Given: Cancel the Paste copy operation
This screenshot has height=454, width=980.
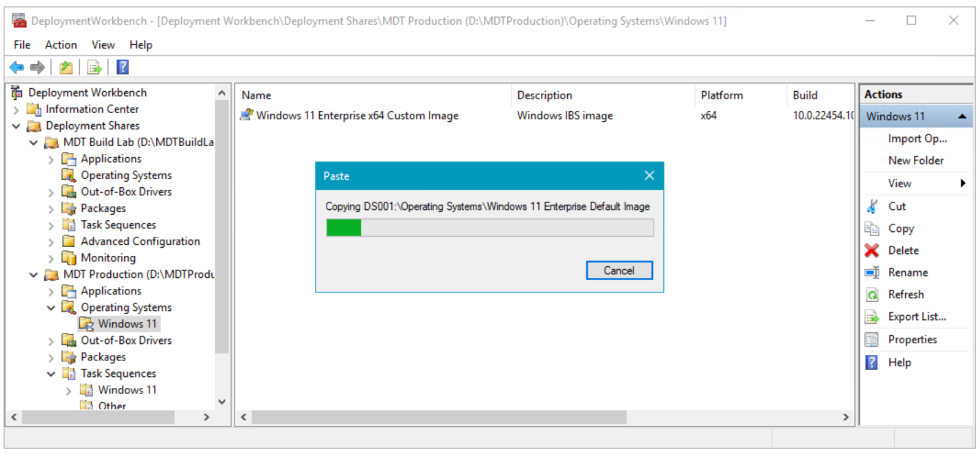Looking at the screenshot, I should coord(619,270).
